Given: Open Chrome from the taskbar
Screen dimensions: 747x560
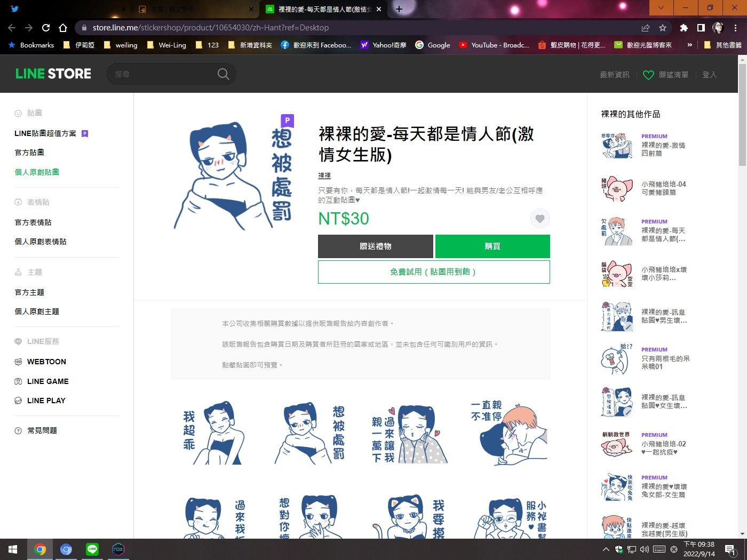Looking at the screenshot, I should pyautogui.click(x=40, y=549).
